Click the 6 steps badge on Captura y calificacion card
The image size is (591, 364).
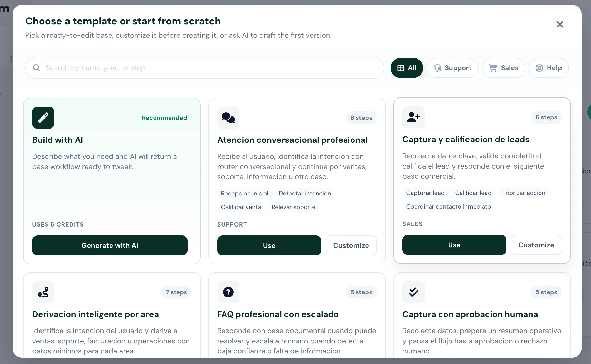click(546, 117)
